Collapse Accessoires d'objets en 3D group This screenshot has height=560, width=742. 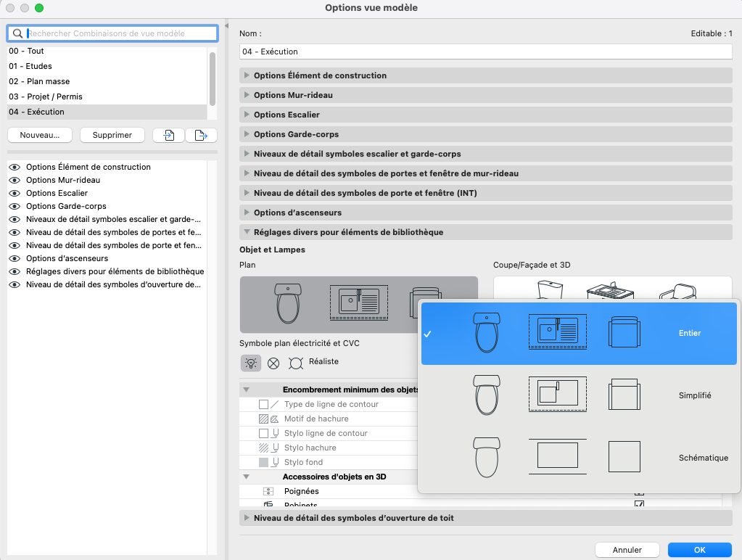(246, 477)
